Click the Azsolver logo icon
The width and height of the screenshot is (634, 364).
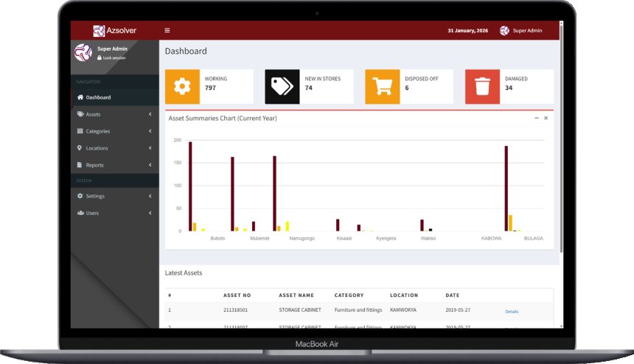[99, 31]
